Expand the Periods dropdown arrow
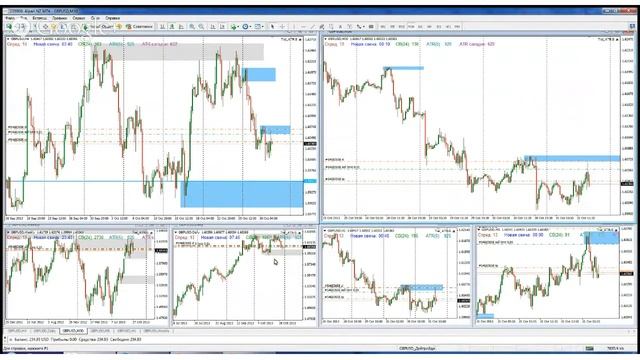Viewport: 640px width, 360px height. click(x=251, y=27)
